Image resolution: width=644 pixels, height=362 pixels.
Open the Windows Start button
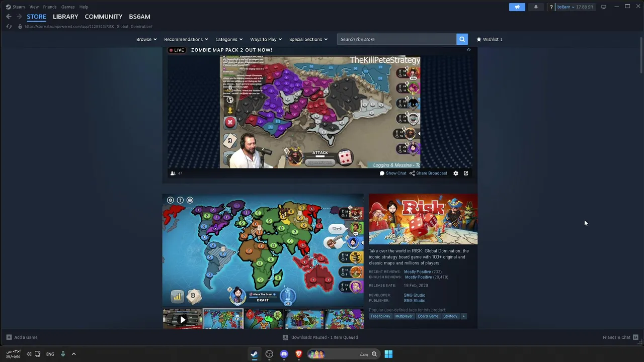pos(388,354)
